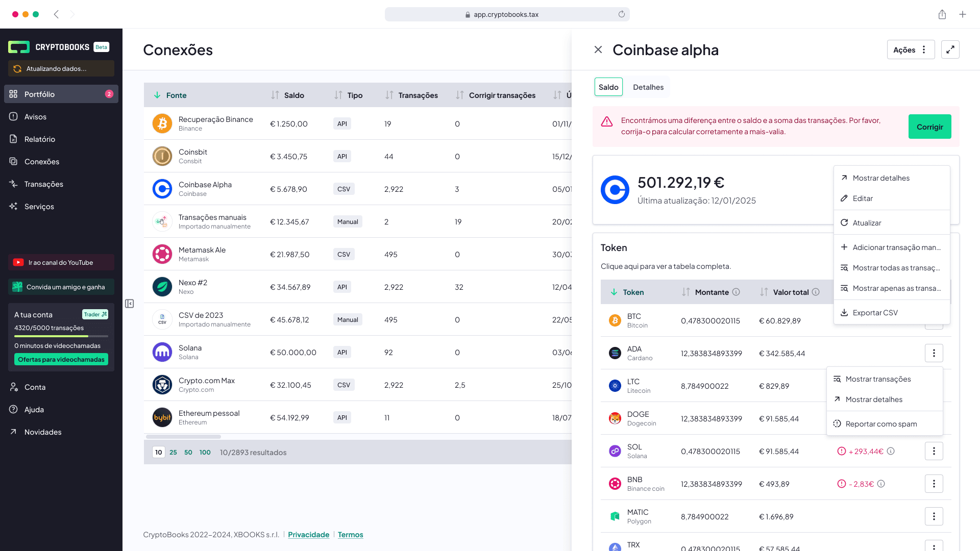Click the browser share icon
Image resolution: width=980 pixels, height=551 pixels.
tap(942, 14)
